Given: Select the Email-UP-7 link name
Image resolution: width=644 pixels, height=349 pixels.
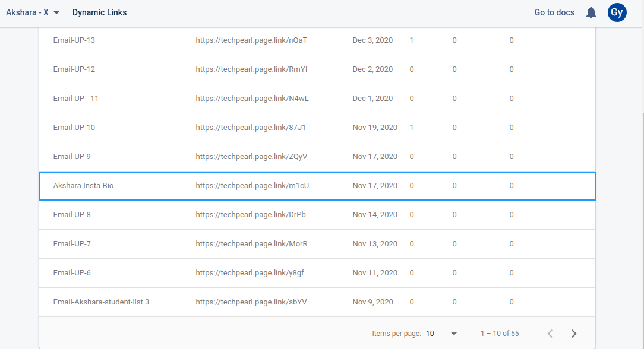Looking at the screenshot, I should tap(72, 244).
